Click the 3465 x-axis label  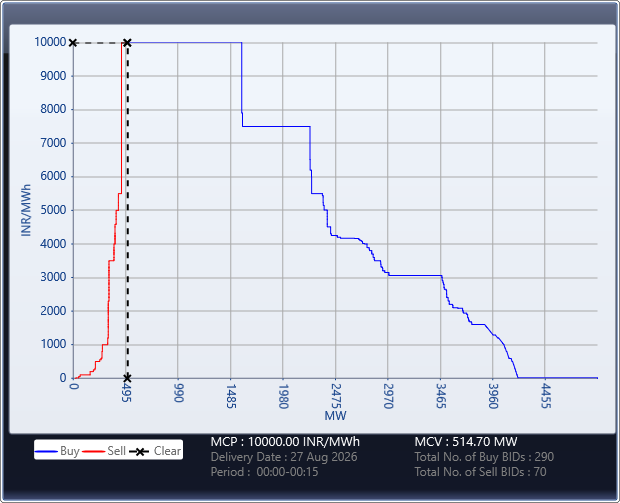point(440,396)
